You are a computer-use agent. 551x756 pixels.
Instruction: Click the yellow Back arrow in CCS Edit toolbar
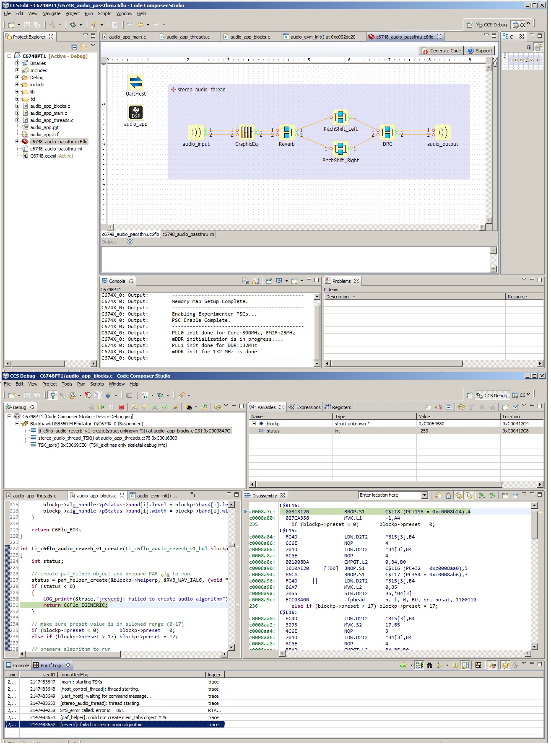(x=141, y=25)
